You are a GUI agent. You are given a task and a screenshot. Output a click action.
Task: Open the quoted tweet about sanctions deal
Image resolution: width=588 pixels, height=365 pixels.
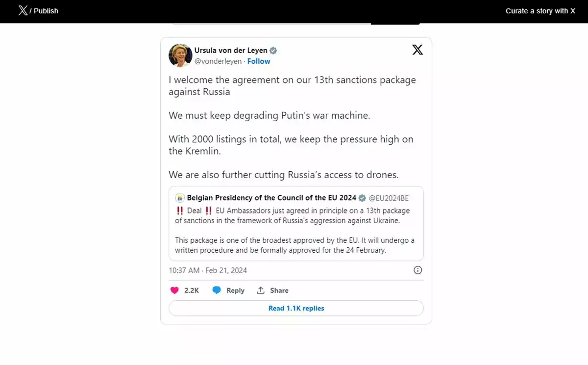point(296,231)
